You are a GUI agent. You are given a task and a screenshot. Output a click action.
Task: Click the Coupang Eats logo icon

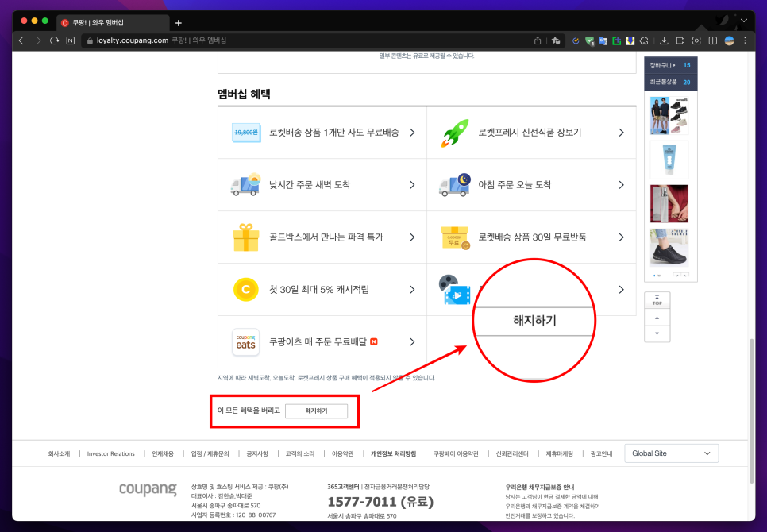[x=245, y=341]
